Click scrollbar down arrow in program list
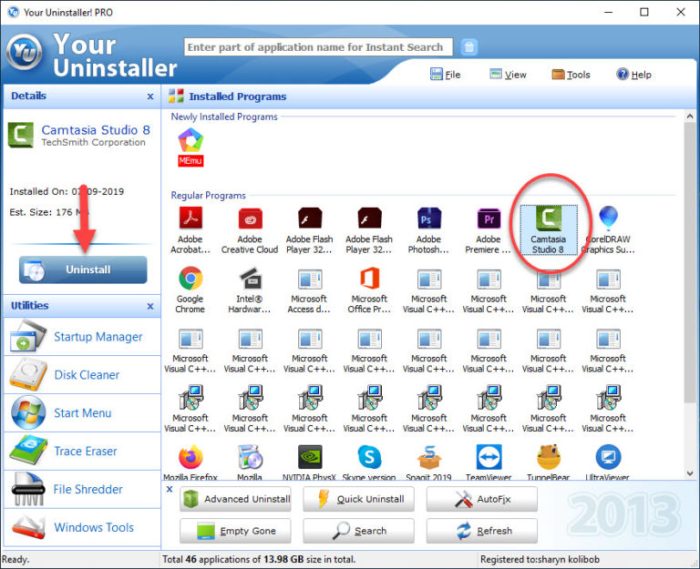This screenshot has height=569, width=700. point(690,473)
